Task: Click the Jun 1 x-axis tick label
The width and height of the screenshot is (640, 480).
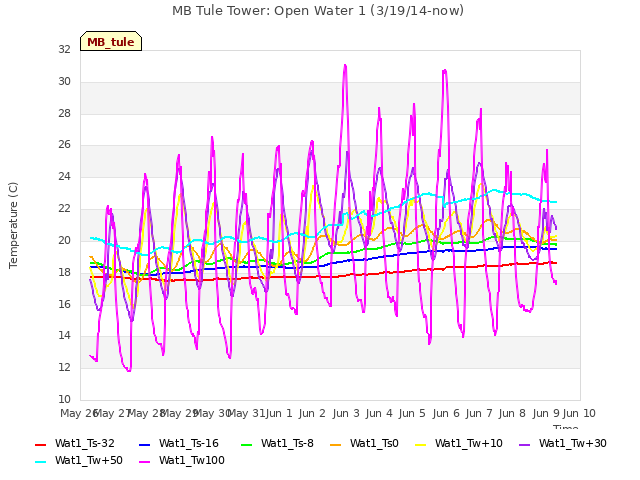Action: [279, 413]
